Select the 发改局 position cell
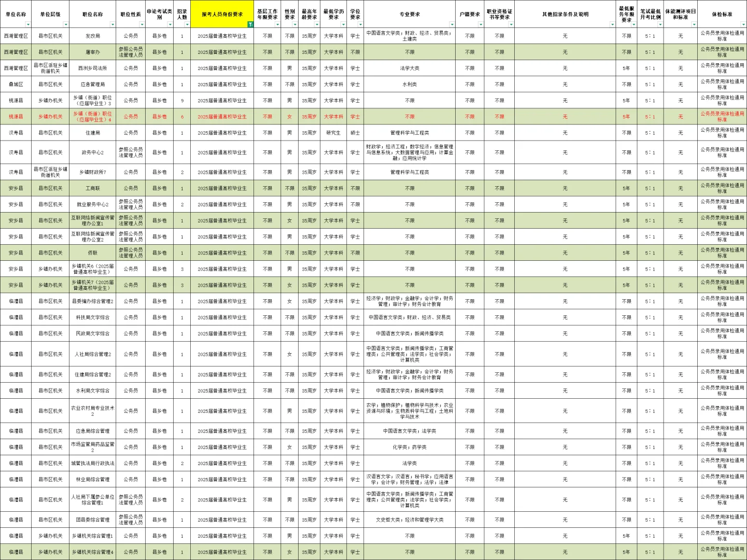 pos(93,36)
